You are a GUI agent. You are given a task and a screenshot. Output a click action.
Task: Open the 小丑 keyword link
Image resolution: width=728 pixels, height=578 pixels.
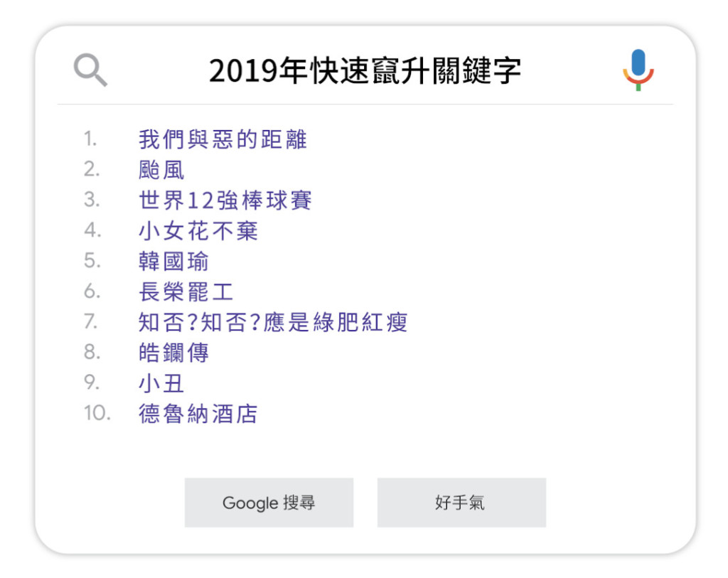click(161, 383)
